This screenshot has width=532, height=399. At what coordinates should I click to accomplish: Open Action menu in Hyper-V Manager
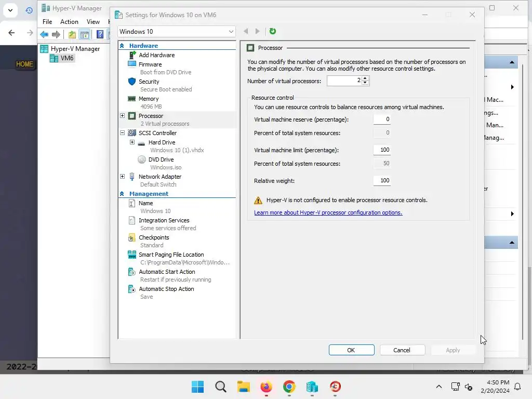69,22
